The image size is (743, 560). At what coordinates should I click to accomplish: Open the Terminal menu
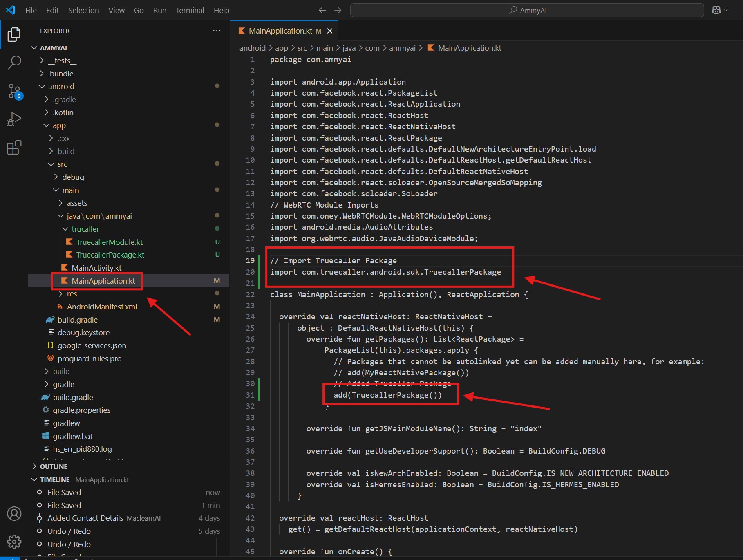click(190, 10)
